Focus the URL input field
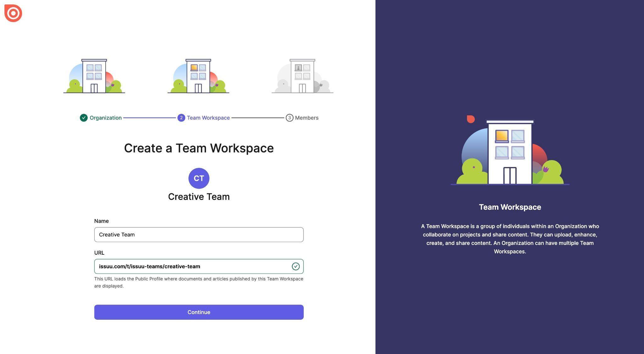Image resolution: width=644 pixels, height=354 pixels. (192, 266)
